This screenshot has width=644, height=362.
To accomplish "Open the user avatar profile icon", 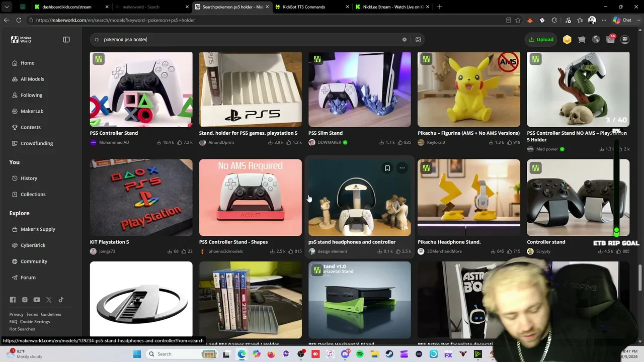I will point(625,40).
